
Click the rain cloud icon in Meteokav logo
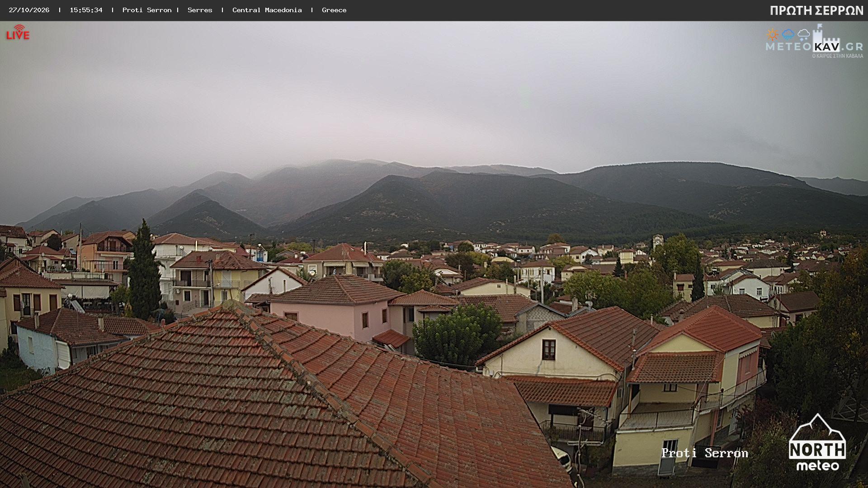pyautogui.click(x=788, y=35)
